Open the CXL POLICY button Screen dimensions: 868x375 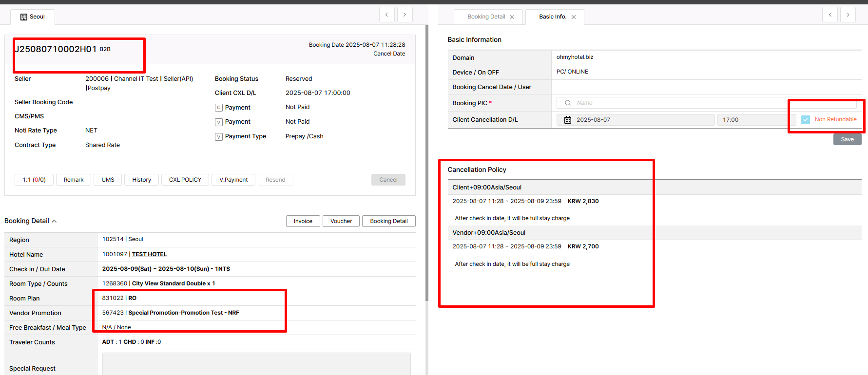185,180
